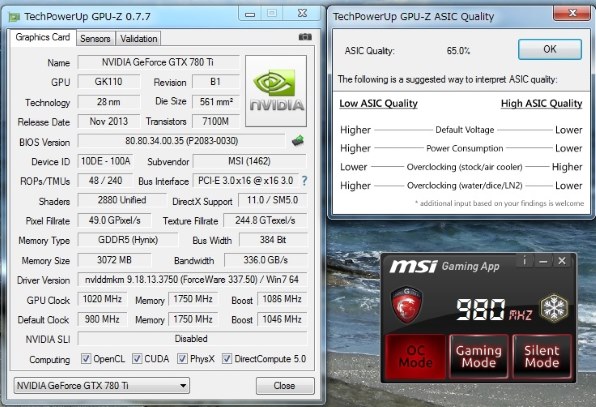
Task: Click the Overclocking (stock/air cooler) label
Action: tap(464, 167)
